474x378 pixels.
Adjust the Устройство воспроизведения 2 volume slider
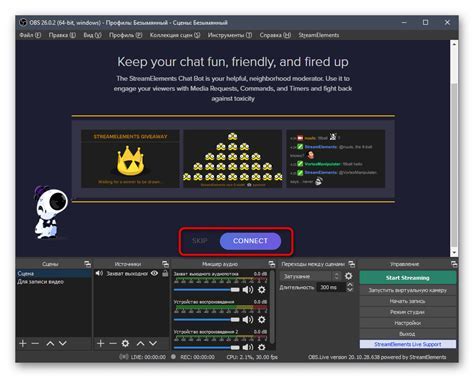207,347
